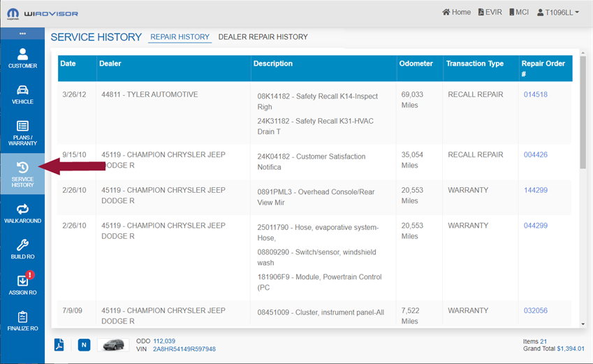The width and height of the screenshot is (593, 364).
Task: Click the Repair Order # column header
Action: pos(546,68)
